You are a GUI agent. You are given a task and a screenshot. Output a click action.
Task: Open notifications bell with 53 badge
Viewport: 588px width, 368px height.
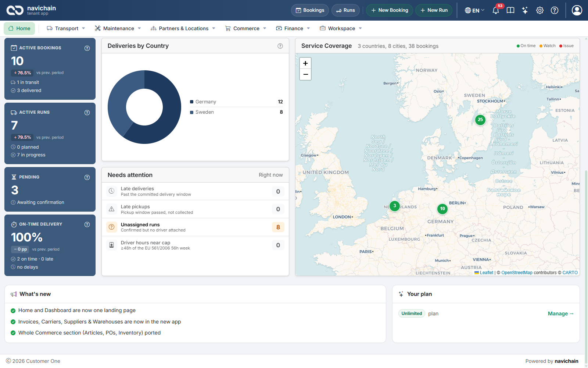[496, 10]
